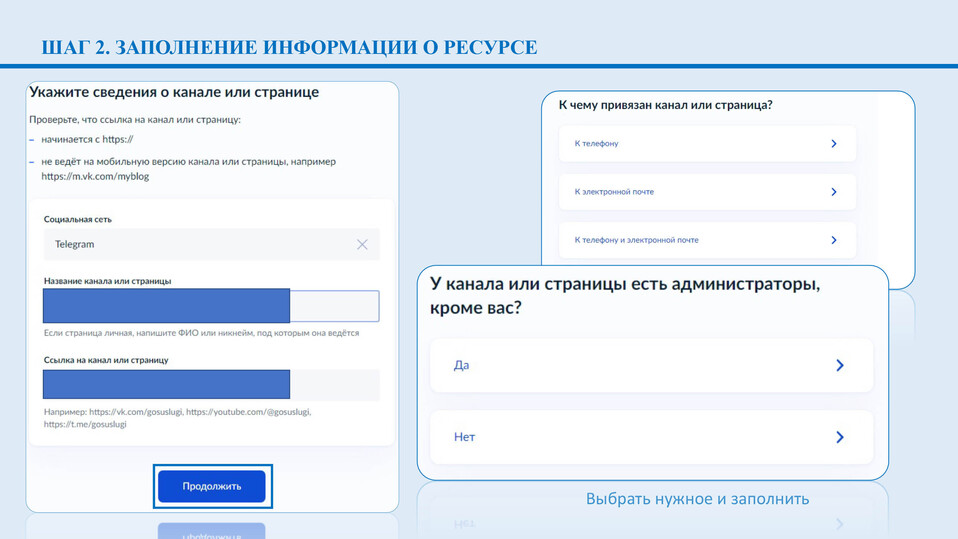Pick 'К телефону и электронной почте' option
Screen dimensions: 958x539
[700, 240]
